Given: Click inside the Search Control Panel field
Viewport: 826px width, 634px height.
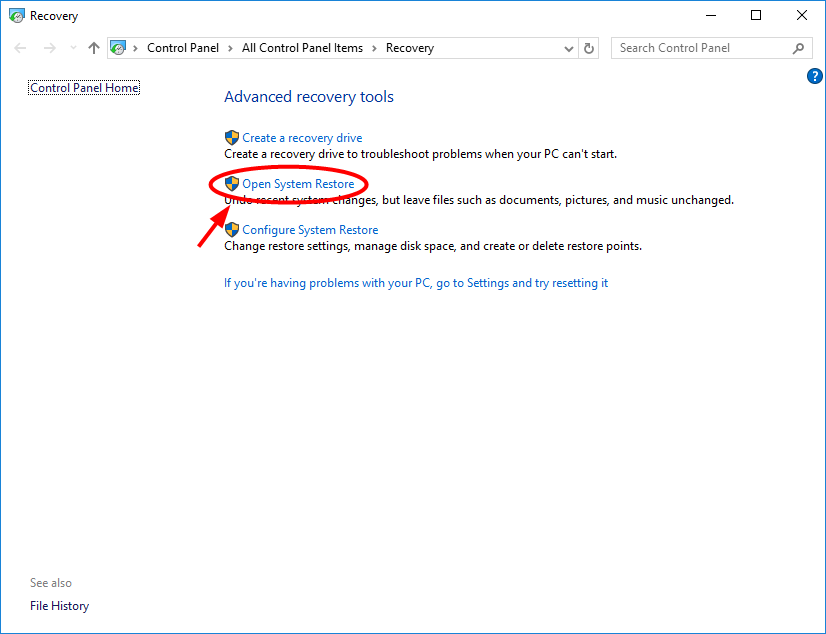Looking at the screenshot, I should coord(700,47).
